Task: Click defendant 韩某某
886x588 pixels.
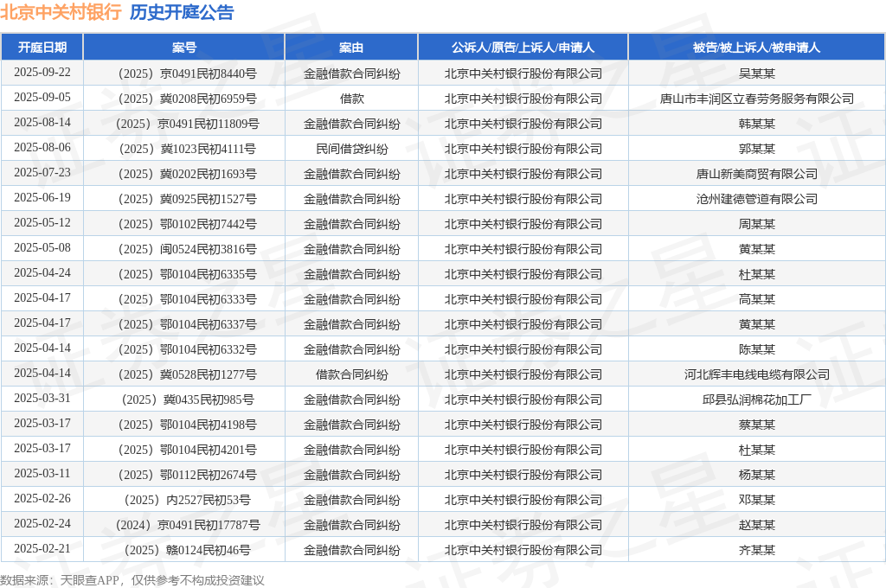Action: point(756,124)
